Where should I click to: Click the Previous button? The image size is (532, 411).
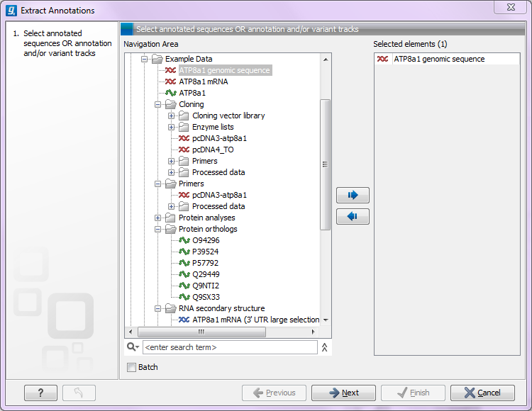click(x=274, y=393)
